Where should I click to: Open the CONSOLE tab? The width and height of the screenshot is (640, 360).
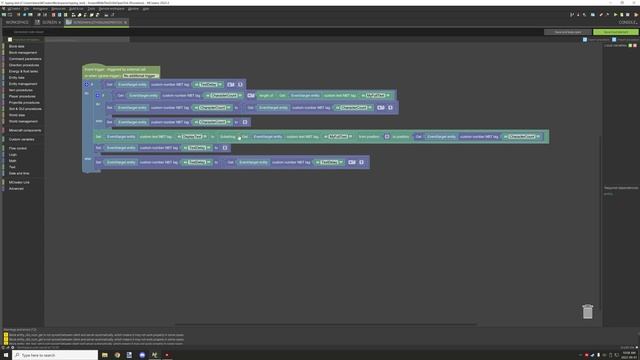coord(628,22)
